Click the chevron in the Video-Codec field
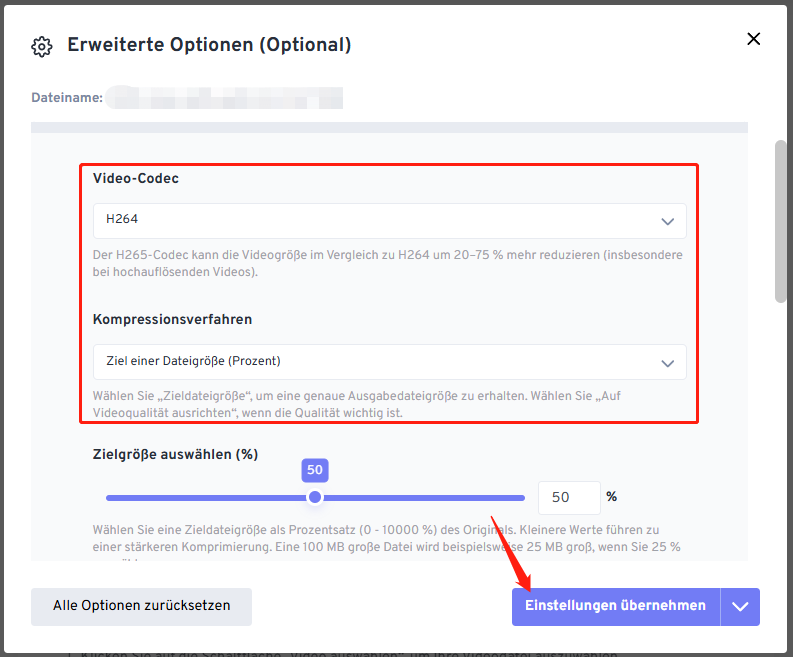The height and width of the screenshot is (657, 793). [x=668, y=222]
